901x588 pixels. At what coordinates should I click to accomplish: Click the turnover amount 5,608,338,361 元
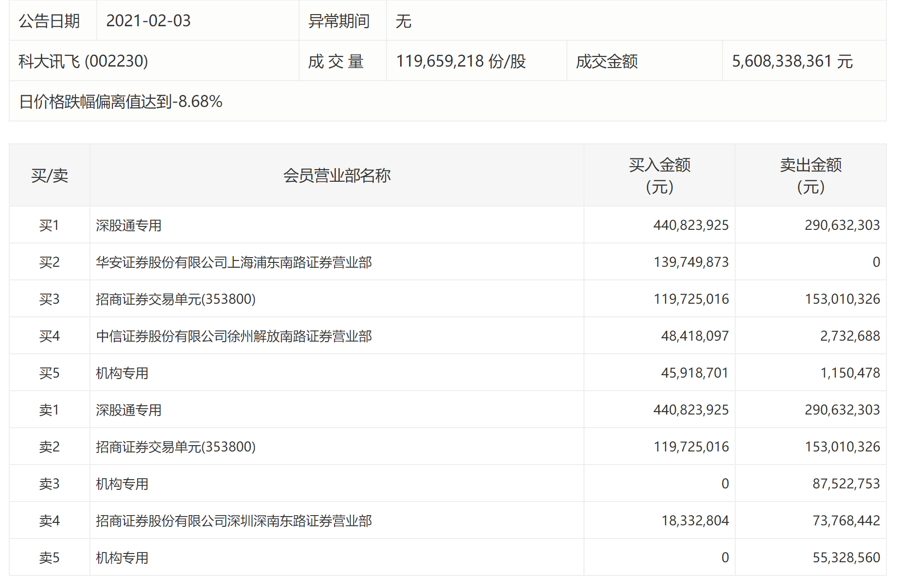(x=792, y=61)
